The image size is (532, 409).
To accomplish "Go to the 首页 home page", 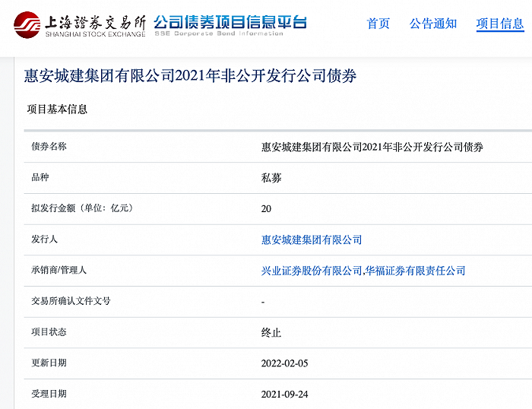I will point(378,24).
